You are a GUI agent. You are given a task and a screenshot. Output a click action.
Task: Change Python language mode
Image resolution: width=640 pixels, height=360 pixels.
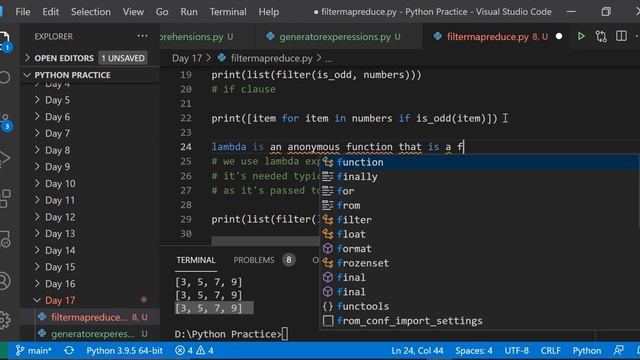tap(587, 351)
